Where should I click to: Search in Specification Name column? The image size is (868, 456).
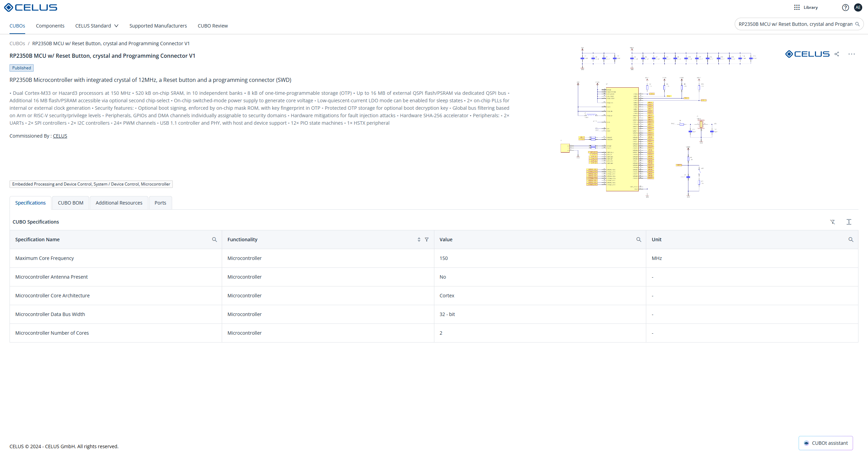pyautogui.click(x=214, y=240)
